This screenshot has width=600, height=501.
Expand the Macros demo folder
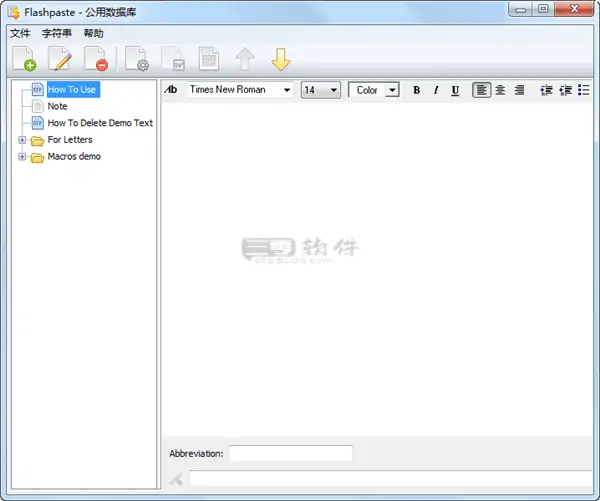(22, 157)
